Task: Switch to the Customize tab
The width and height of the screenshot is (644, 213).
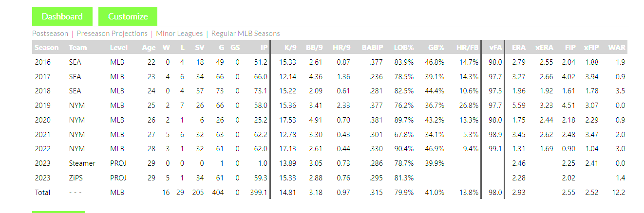Action: coord(128,16)
